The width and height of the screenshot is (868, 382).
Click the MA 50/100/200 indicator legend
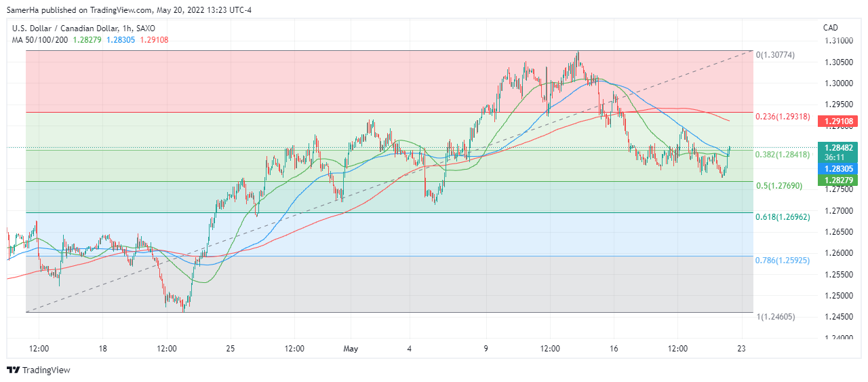click(x=39, y=40)
